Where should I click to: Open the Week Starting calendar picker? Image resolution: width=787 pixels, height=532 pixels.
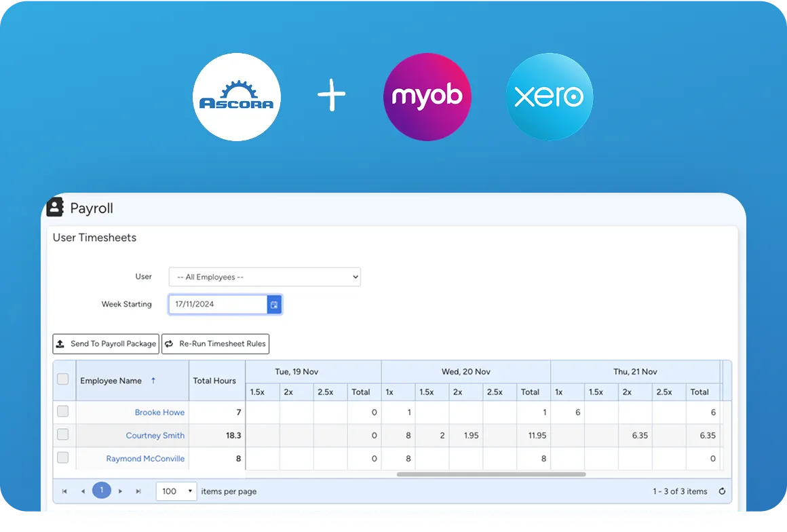(274, 305)
